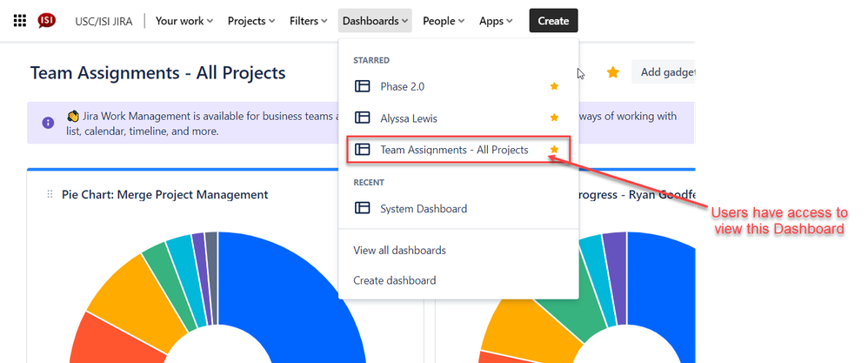This screenshot has height=363, width=868.
Task: Toggle the star beside Add gadget
Action: [613, 72]
